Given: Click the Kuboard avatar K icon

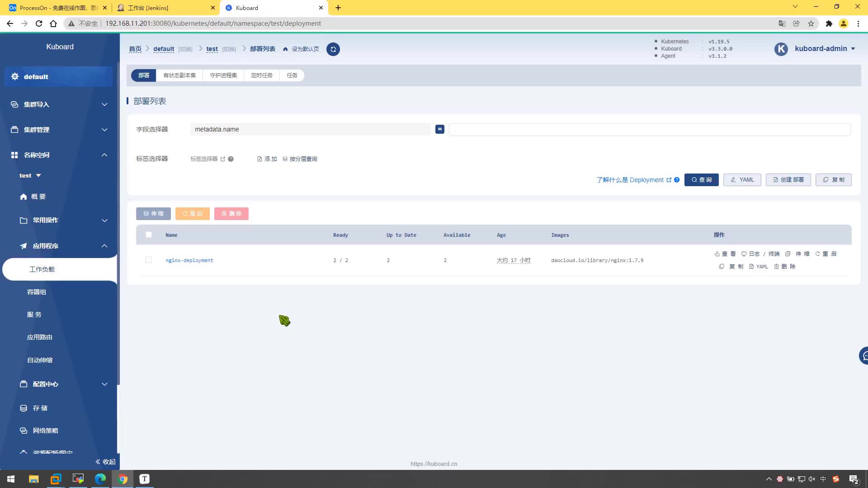Looking at the screenshot, I should 781,49.
